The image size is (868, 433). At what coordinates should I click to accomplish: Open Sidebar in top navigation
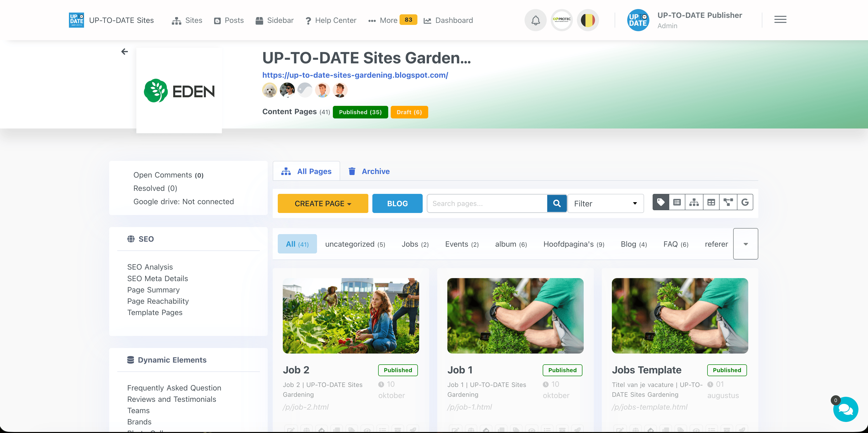coord(275,20)
